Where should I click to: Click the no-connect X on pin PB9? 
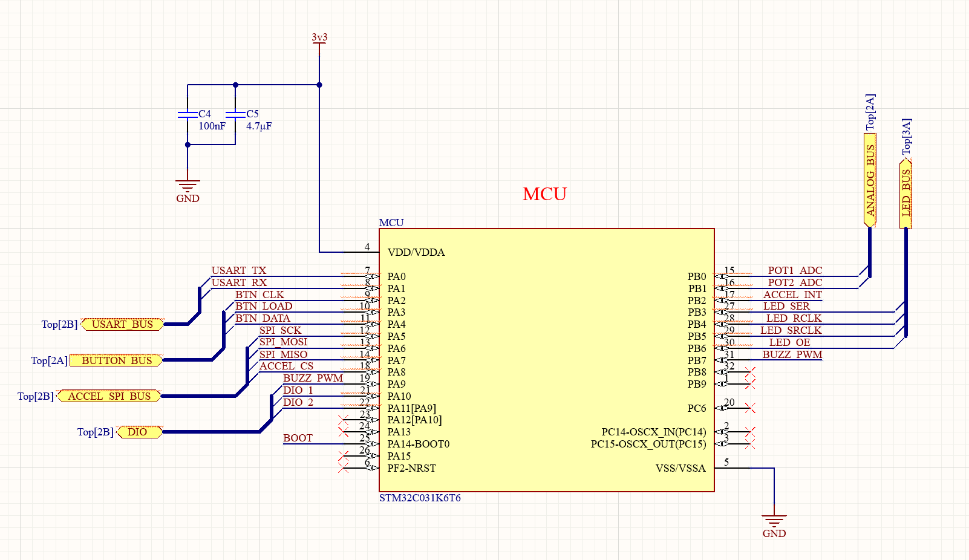(x=750, y=384)
